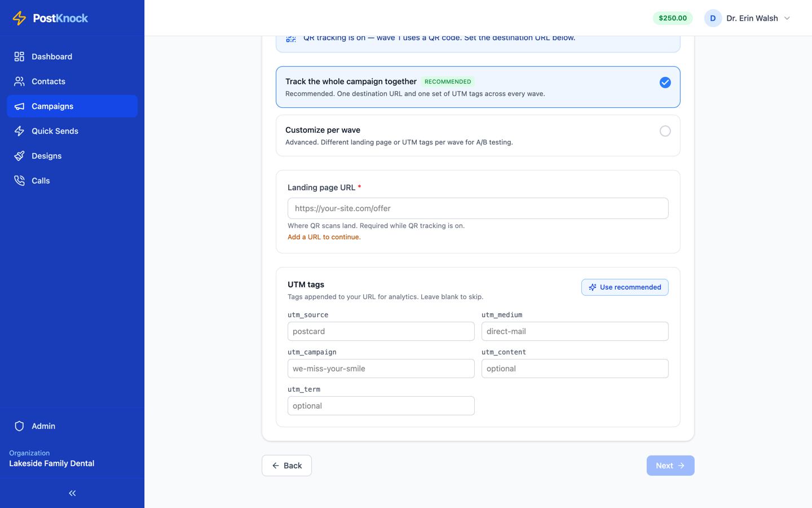This screenshot has width=812, height=508.
Task: Click the 'Advanced. Different landing page' description
Action: coord(399,142)
